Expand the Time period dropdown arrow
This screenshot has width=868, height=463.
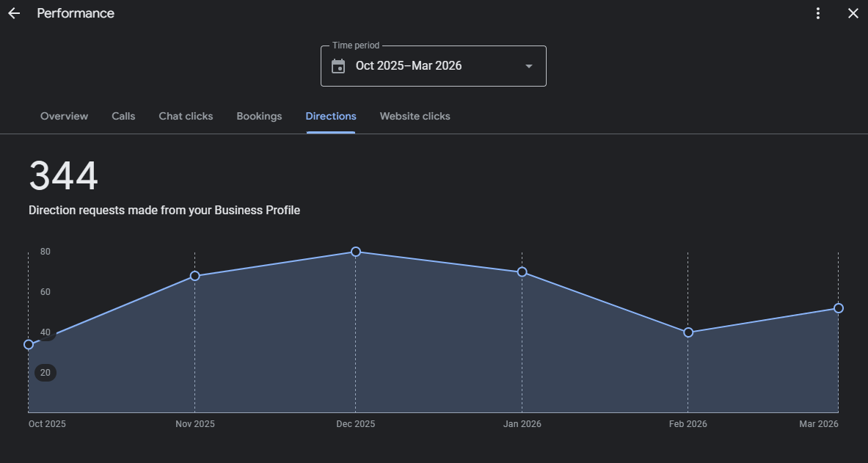[529, 66]
